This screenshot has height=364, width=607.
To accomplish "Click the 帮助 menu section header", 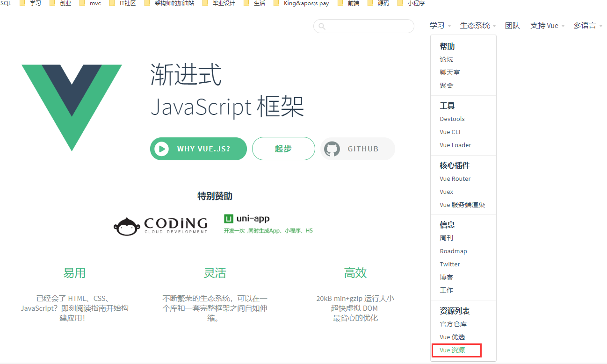I will tap(447, 46).
